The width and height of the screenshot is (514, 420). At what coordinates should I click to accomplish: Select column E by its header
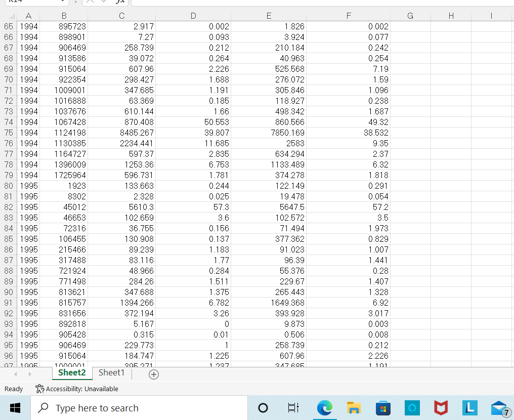tap(269, 16)
